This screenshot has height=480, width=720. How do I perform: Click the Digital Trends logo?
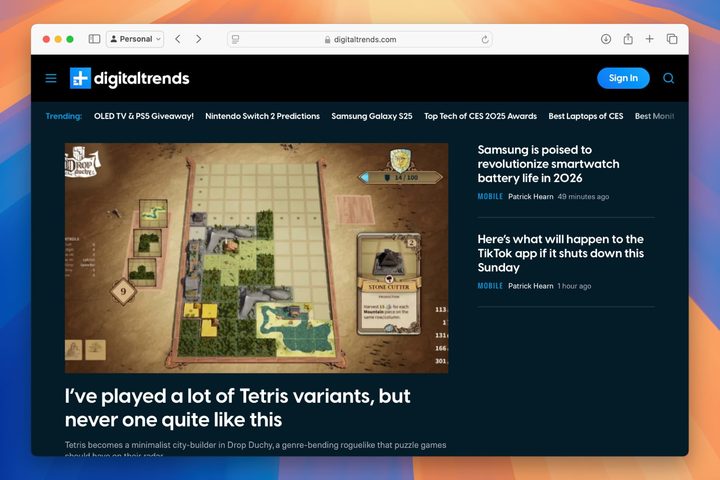[129, 78]
